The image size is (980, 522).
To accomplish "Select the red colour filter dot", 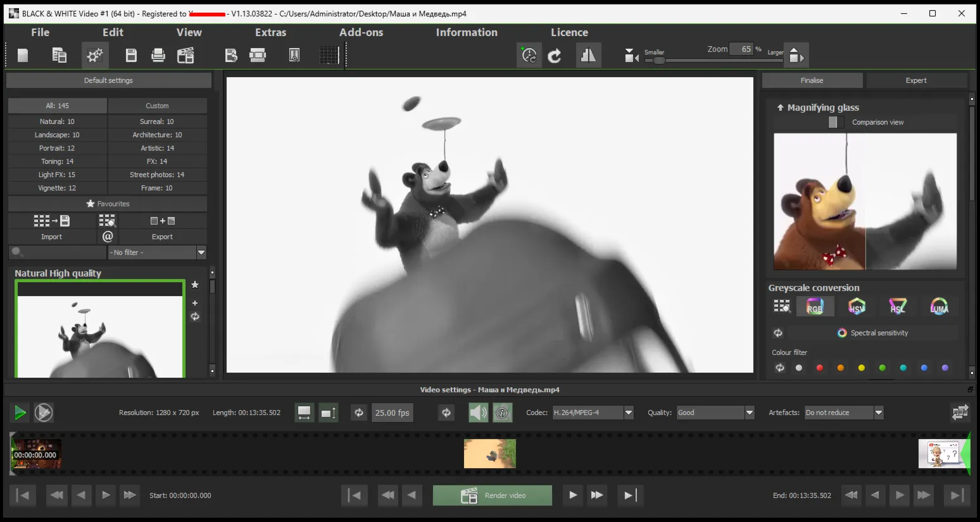I will click(820, 368).
